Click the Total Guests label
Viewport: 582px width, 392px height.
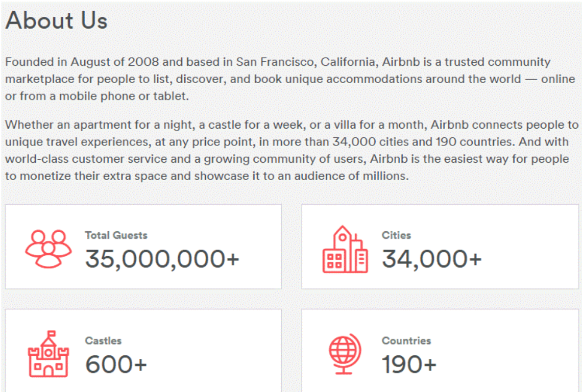coord(116,235)
